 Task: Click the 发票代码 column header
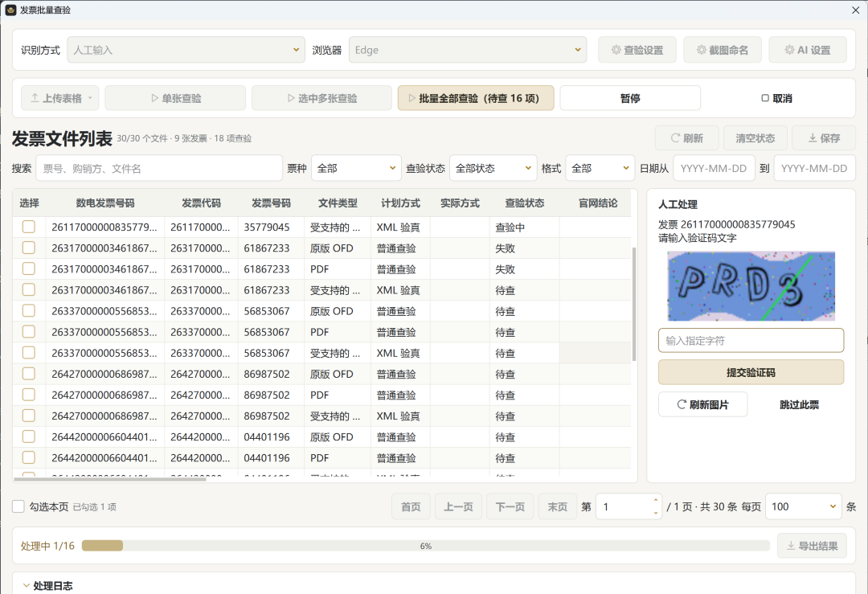pyautogui.click(x=202, y=203)
